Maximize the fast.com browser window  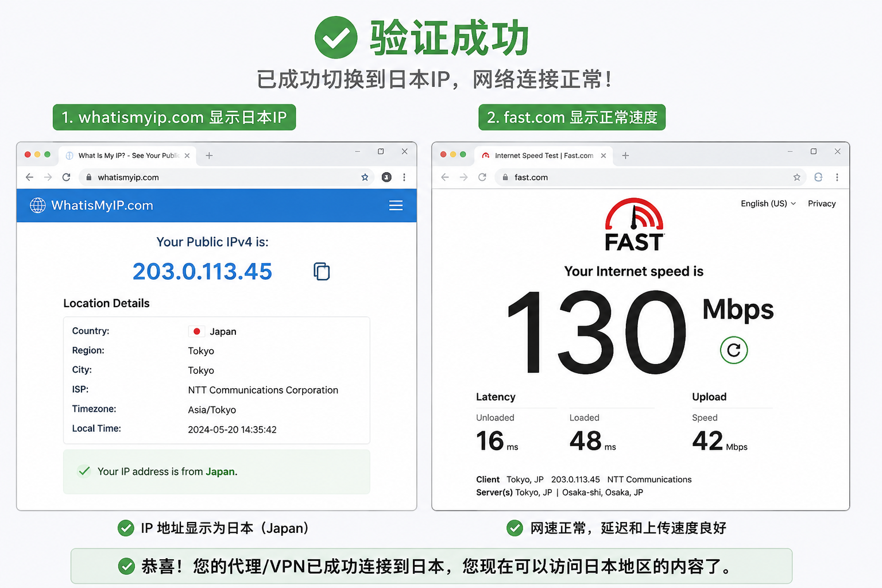coord(814,152)
